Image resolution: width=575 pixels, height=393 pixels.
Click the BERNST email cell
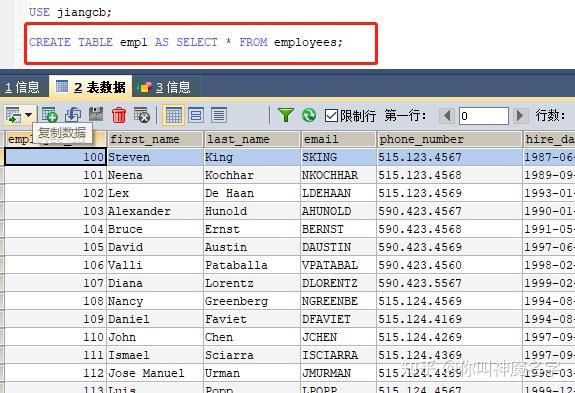(x=338, y=229)
